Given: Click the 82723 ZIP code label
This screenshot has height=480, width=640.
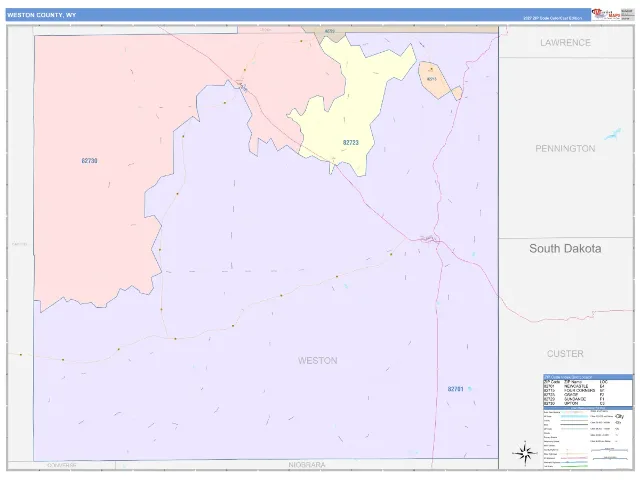Looking at the screenshot, I should (351, 142).
